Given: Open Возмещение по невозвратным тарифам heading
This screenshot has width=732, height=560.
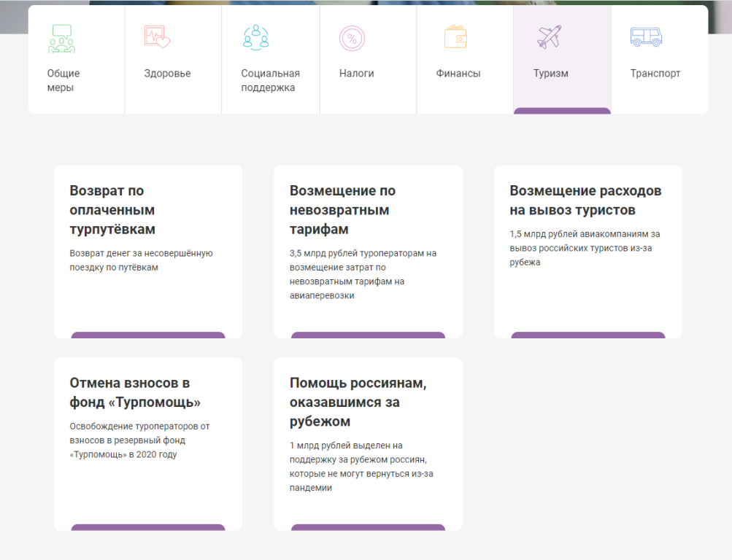Looking at the screenshot, I should (342, 210).
